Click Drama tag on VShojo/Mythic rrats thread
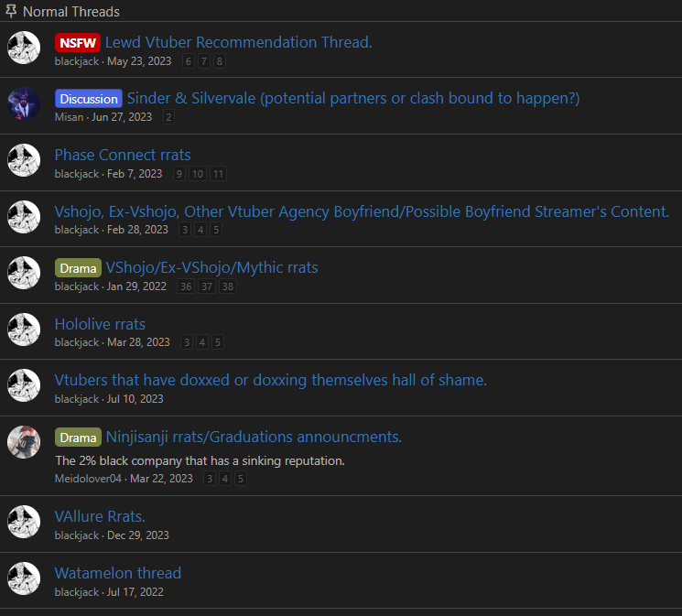 point(79,268)
